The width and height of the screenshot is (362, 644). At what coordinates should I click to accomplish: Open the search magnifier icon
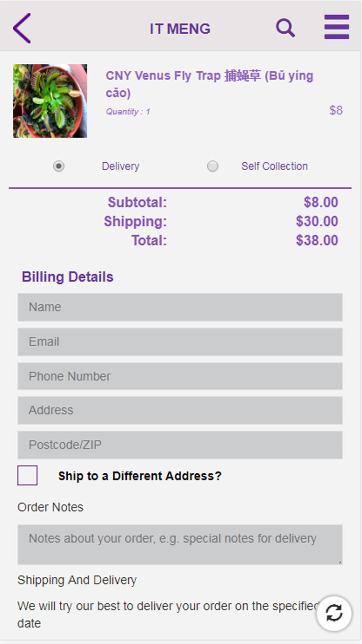(285, 28)
